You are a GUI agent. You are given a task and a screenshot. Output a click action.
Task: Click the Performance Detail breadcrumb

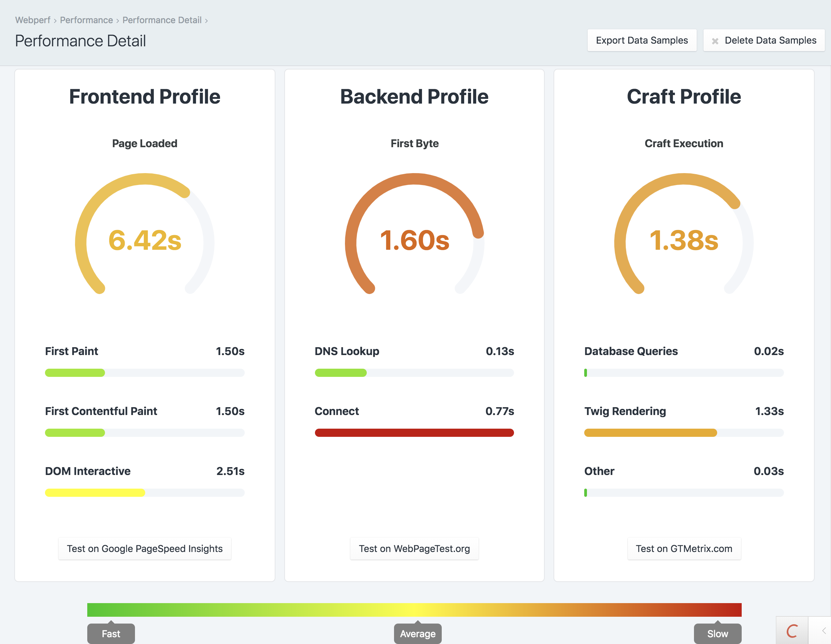click(x=162, y=20)
